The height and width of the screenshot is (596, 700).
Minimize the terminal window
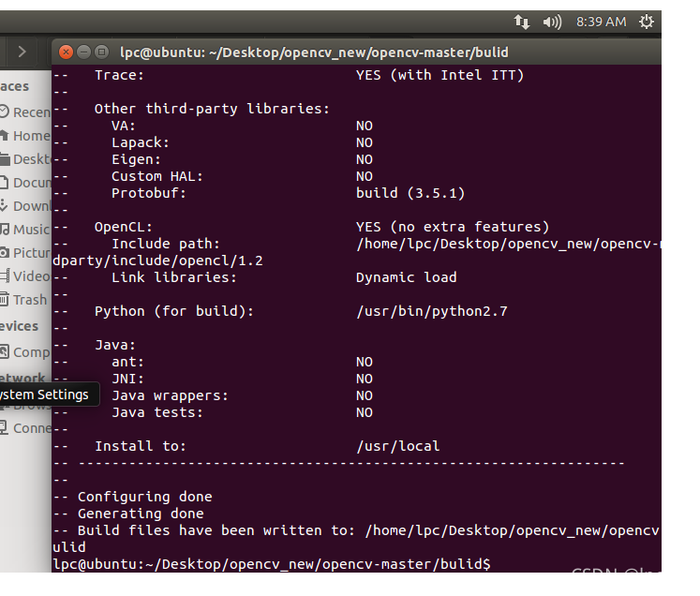(84, 52)
